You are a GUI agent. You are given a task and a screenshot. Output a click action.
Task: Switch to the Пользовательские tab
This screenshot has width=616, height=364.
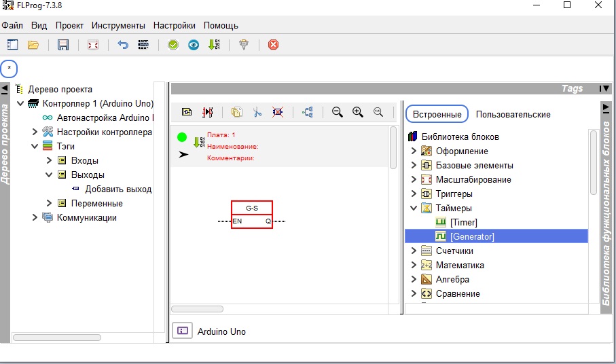tap(513, 115)
